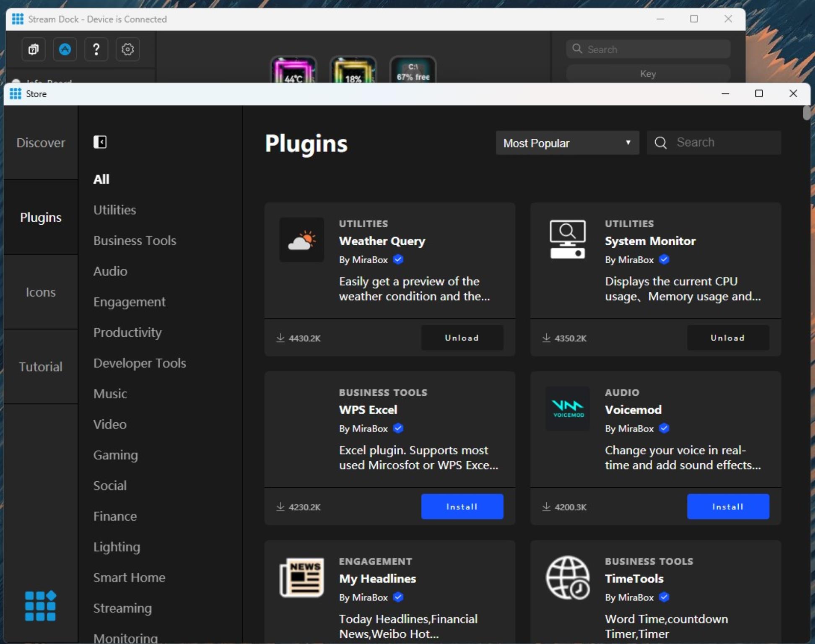
Task: Click the 44°C temperature key in Stream Dock
Action: 293,70
